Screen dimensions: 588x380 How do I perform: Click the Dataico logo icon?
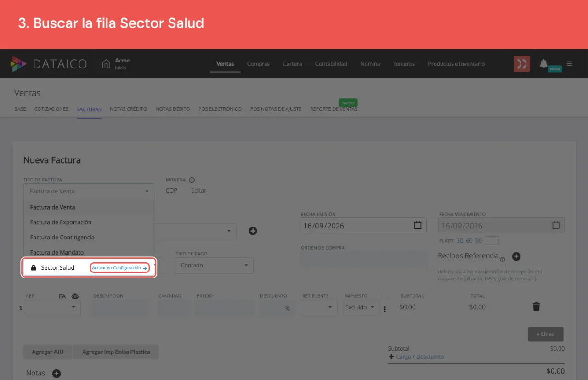pyautogui.click(x=18, y=64)
